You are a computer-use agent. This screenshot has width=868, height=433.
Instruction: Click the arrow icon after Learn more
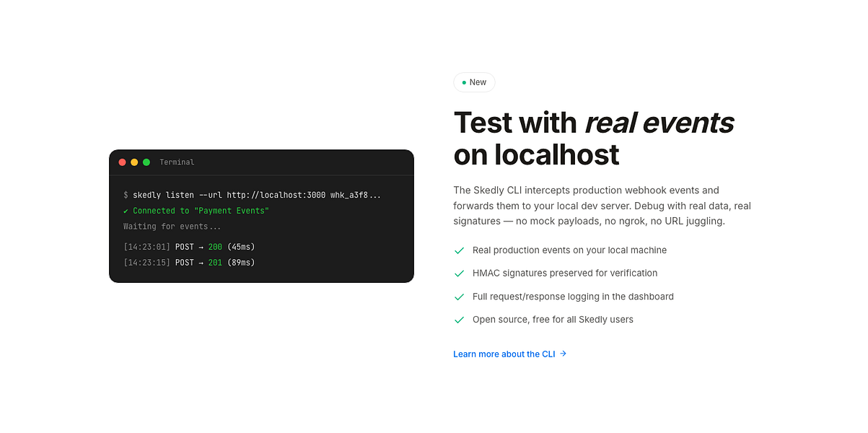[x=564, y=354]
